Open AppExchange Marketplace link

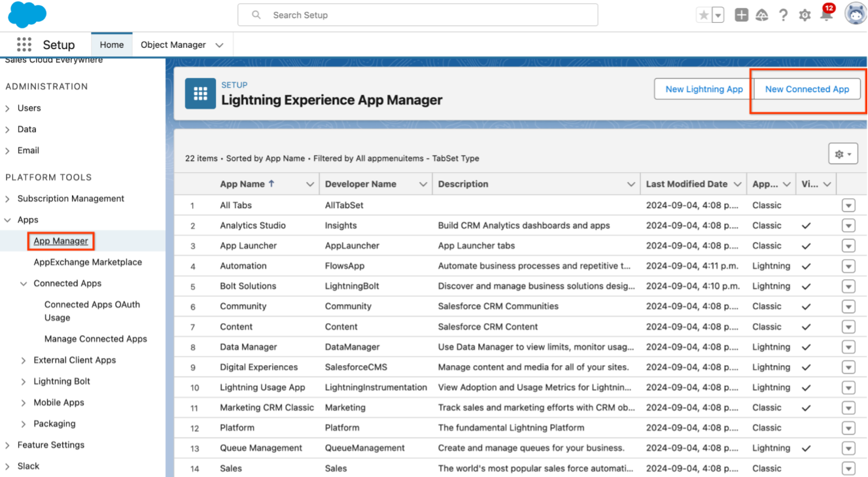click(x=88, y=262)
